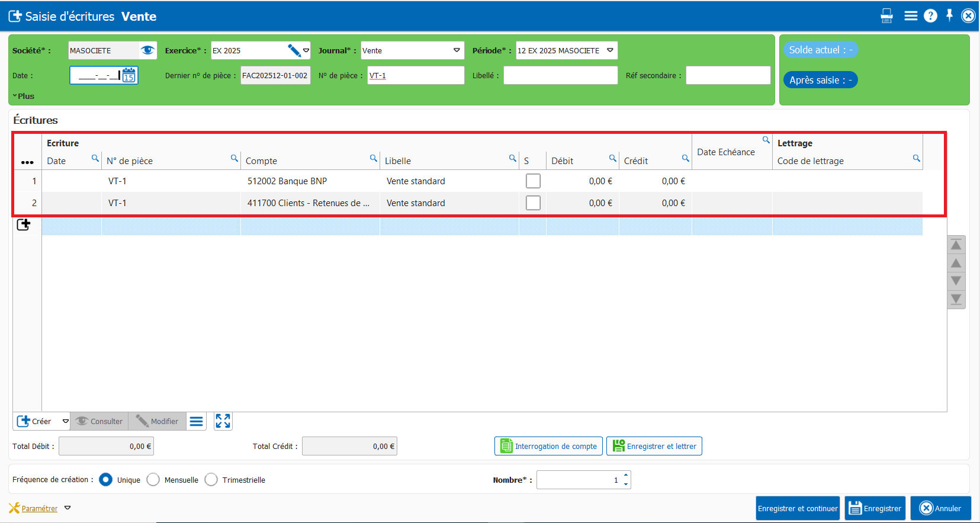Open the Période dropdown list
Screen dimensions: 980x523
point(610,50)
